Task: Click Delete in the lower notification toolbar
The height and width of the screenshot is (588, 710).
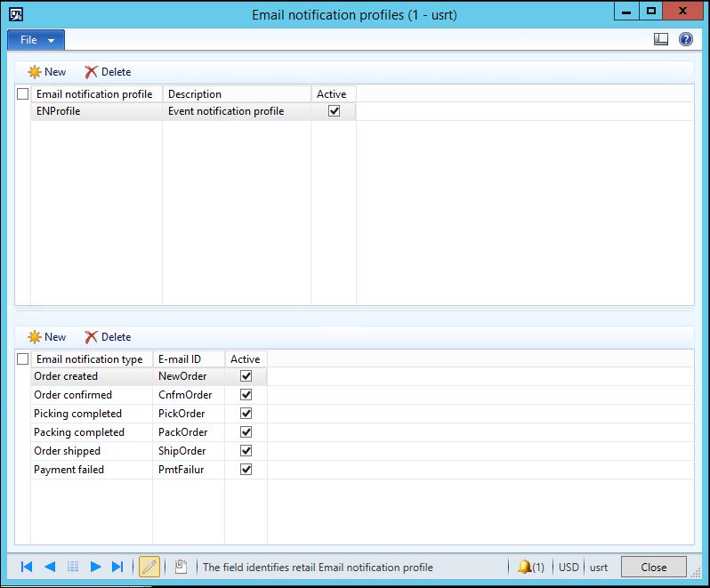Action: pos(108,337)
